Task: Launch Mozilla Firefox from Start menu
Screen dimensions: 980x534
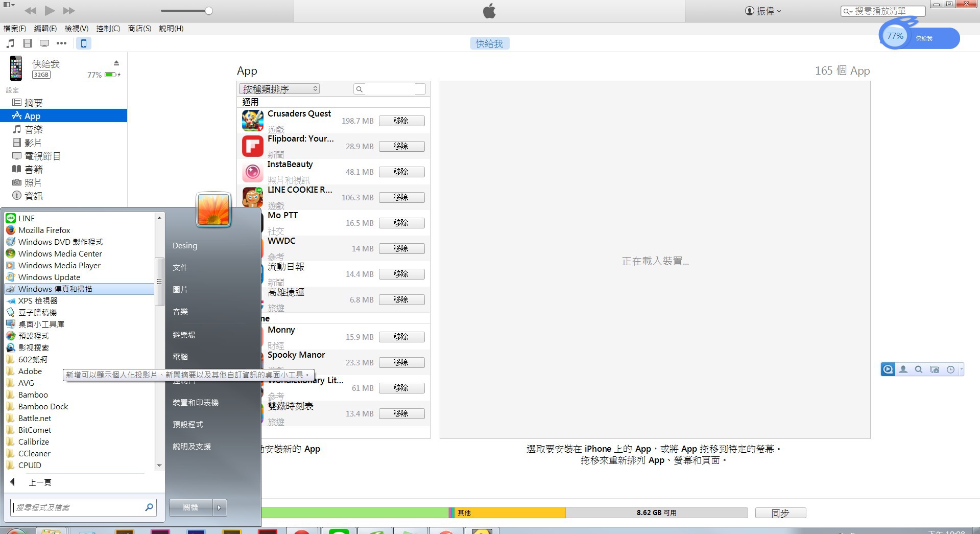Action: [x=79, y=230]
